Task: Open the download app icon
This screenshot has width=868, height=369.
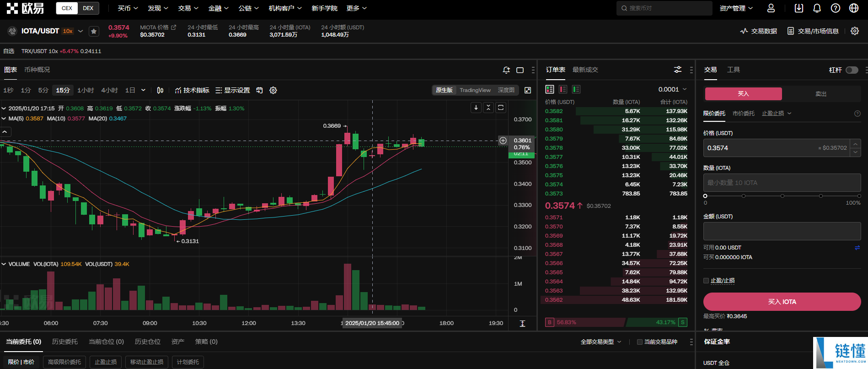Action: tap(799, 8)
